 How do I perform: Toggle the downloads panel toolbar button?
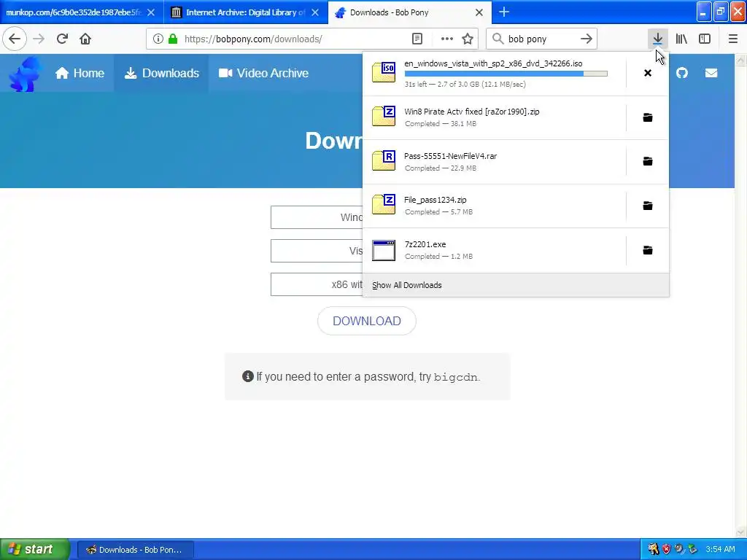coord(657,39)
